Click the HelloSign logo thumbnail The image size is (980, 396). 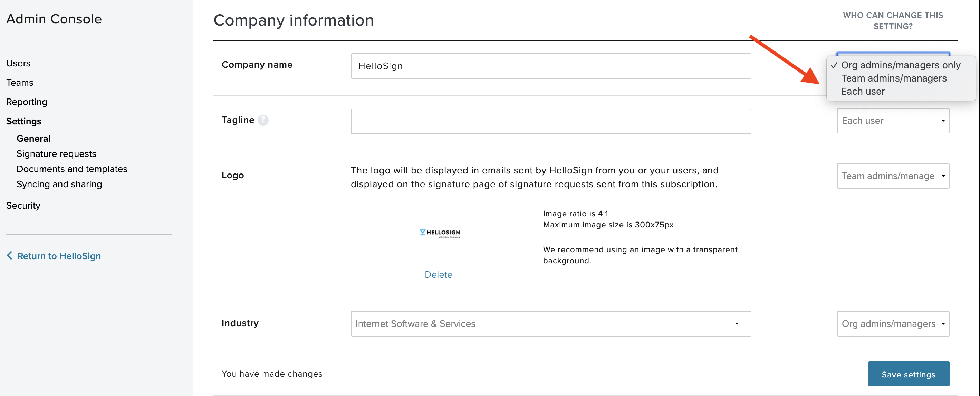click(x=439, y=233)
